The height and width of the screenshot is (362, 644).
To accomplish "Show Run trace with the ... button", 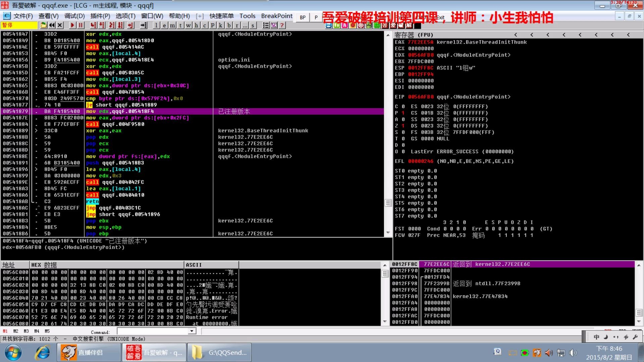I will pos(245,25).
